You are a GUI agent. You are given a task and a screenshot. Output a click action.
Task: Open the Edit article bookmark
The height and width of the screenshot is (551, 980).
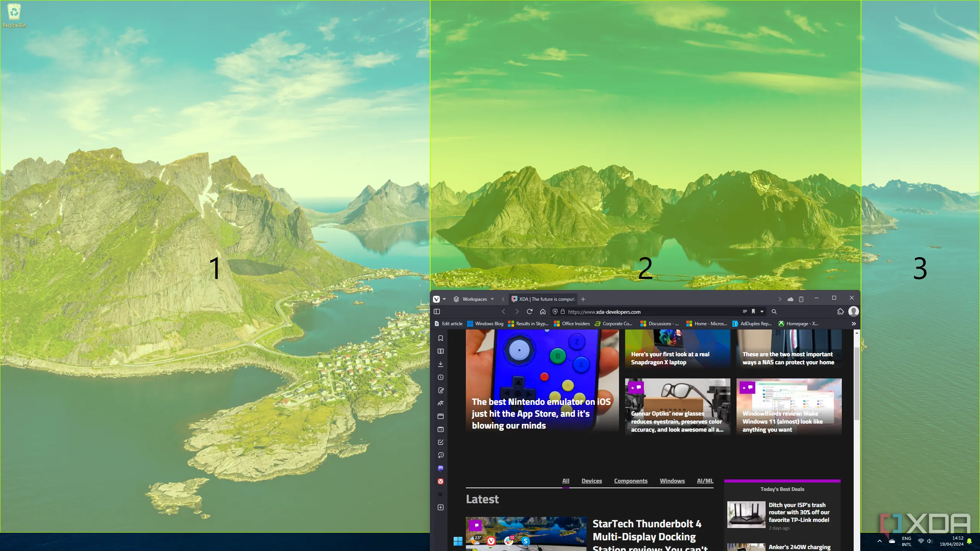448,324
